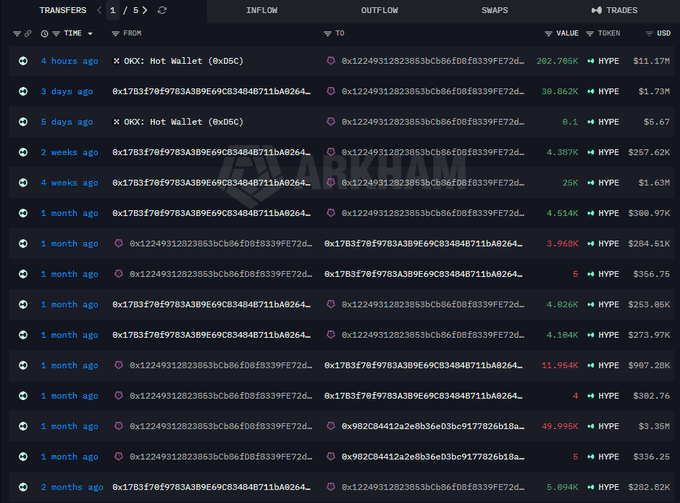Open the leftmost filter icon in header
Viewport: 680px width, 503px height.
(16, 33)
